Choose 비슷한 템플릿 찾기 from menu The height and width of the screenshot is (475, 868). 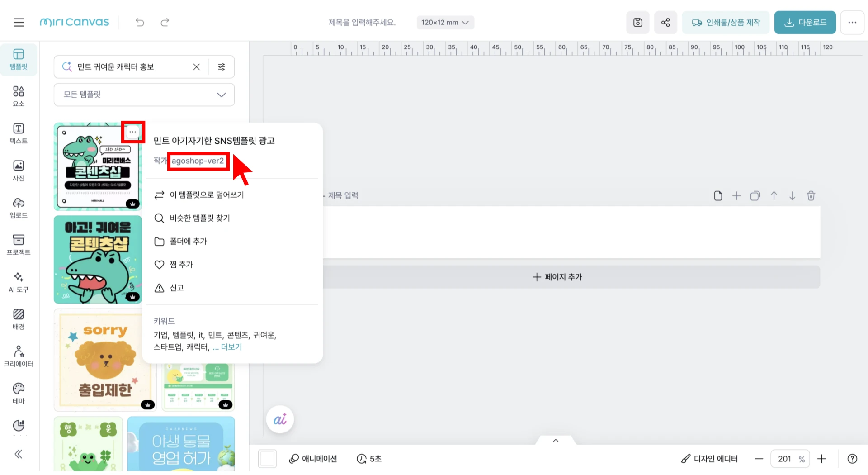click(199, 218)
